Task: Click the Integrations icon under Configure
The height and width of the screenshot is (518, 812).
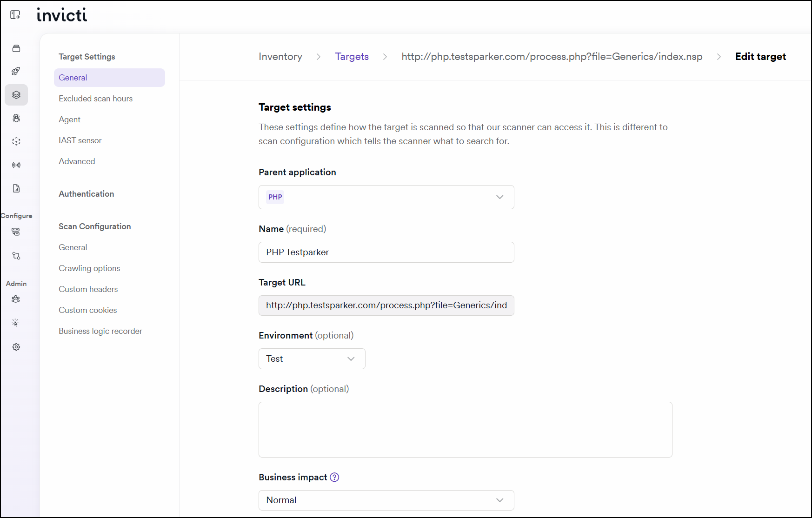Action: click(16, 232)
